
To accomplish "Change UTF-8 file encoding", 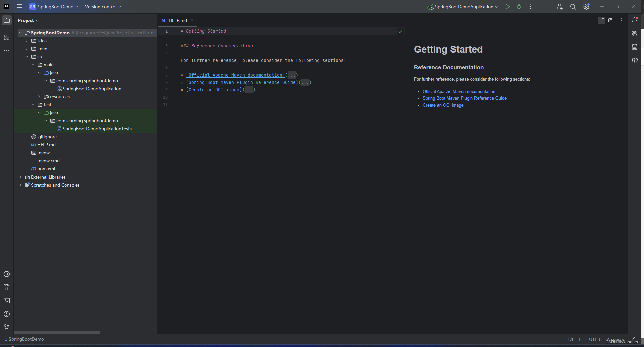I will click(x=595, y=339).
